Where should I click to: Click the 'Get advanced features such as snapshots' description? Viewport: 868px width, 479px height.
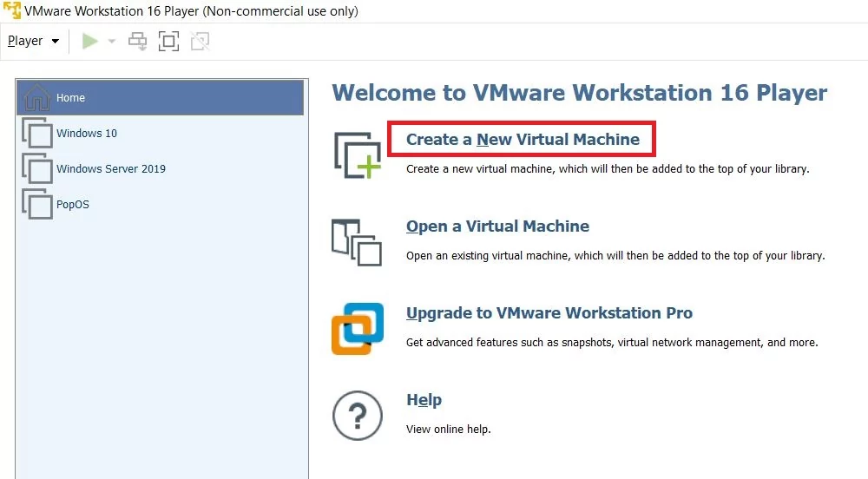pyautogui.click(x=612, y=343)
